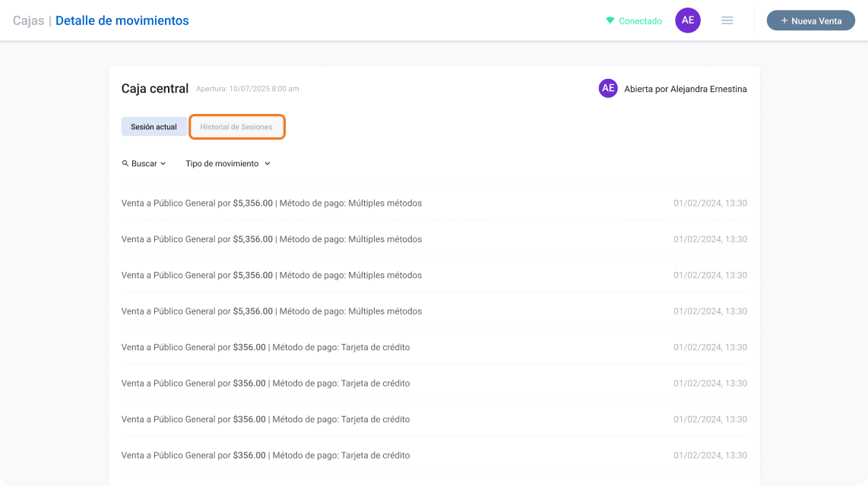Click the green Conectado status indicator
This screenshot has width=868, height=486.
[633, 21]
